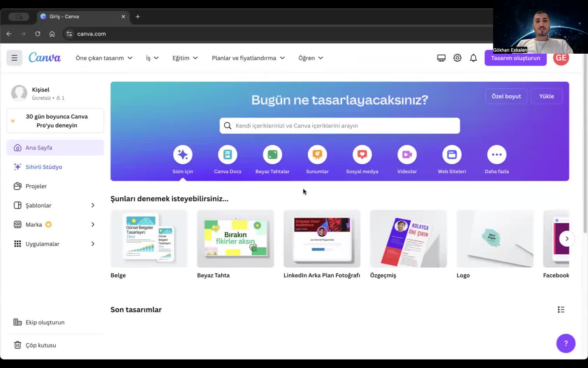Screen dimensions: 588x368
Task: Select the Beyaz Tahtalar icon
Action: pyautogui.click(x=273, y=154)
